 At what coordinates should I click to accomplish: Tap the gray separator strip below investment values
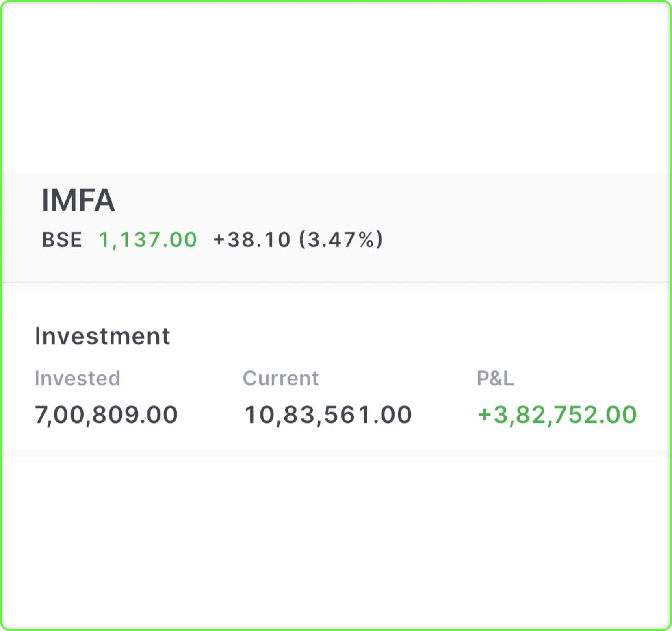tap(336, 453)
